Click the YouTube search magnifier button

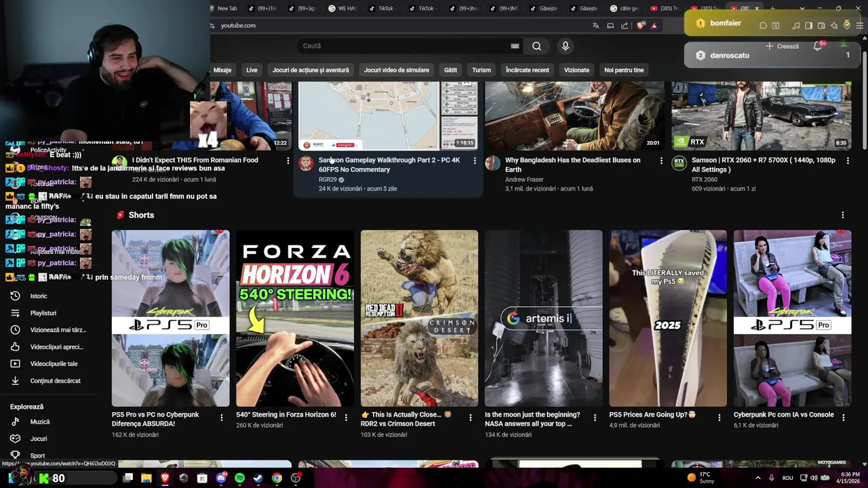point(536,46)
